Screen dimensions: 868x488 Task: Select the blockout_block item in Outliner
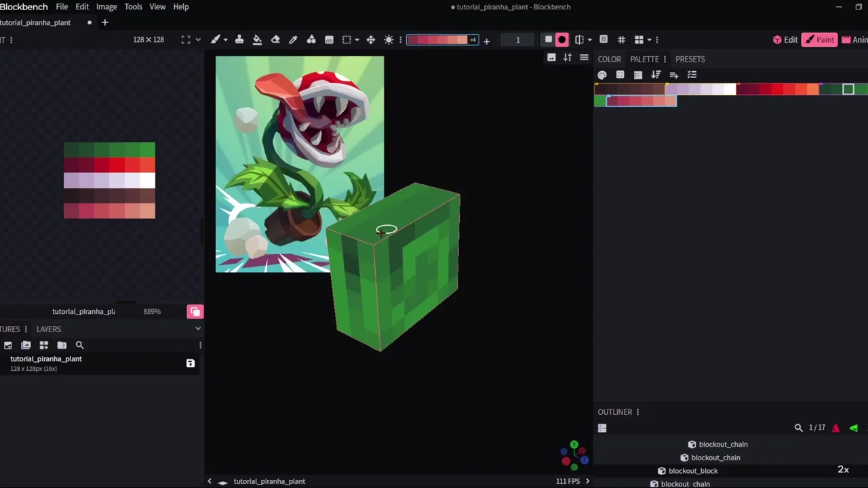(693, 471)
